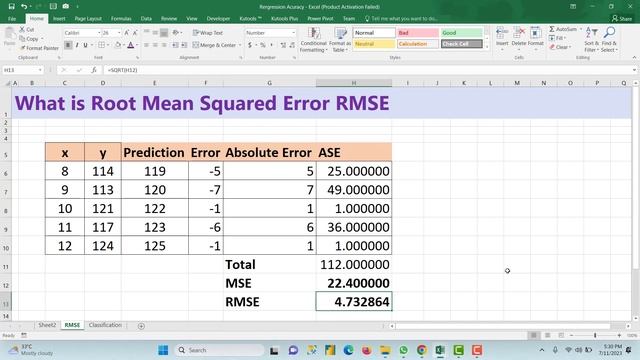Open the Kutools Plus tab

(284, 19)
